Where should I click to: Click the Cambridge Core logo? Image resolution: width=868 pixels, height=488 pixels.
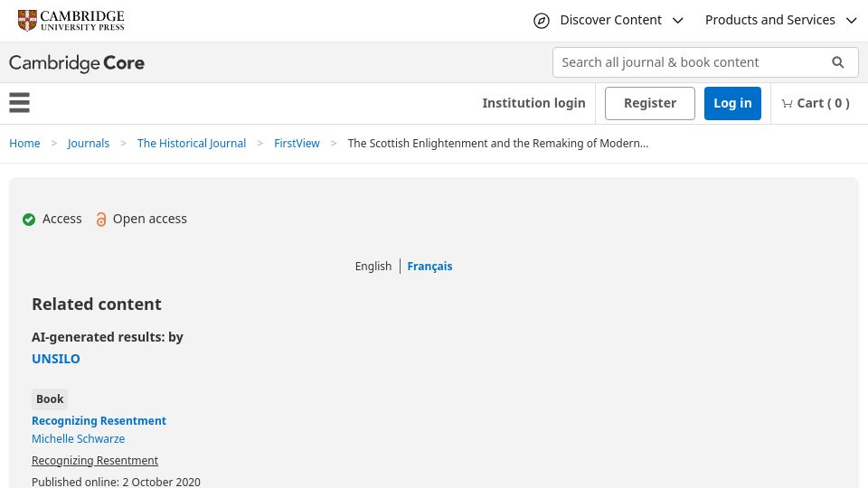click(x=76, y=63)
